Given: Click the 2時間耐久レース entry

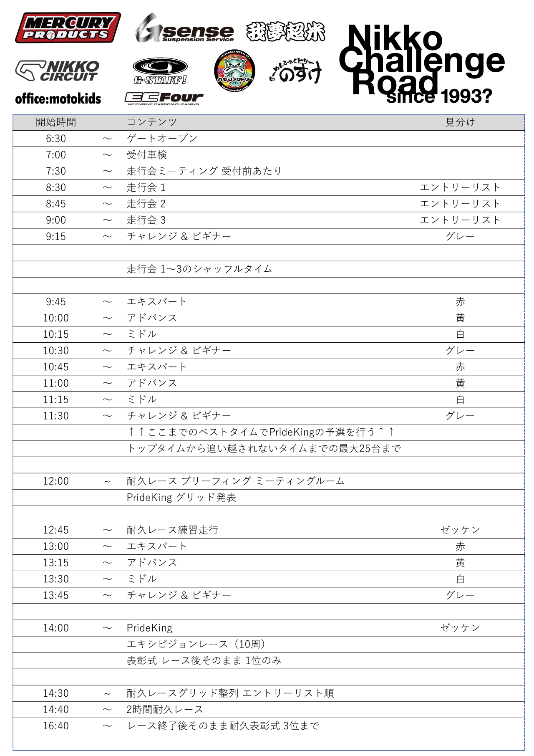Looking at the screenshot, I should [x=165, y=709].
